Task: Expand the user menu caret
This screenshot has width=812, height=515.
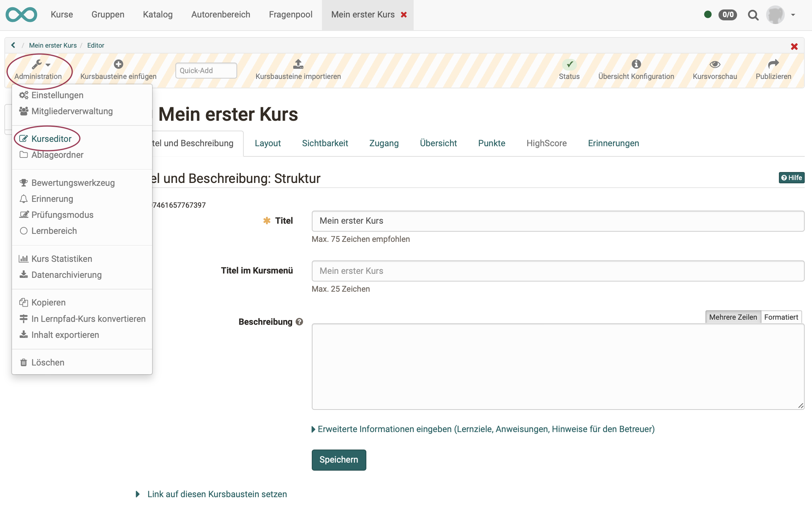Action: pyautogui.click(x=793, y=15)
